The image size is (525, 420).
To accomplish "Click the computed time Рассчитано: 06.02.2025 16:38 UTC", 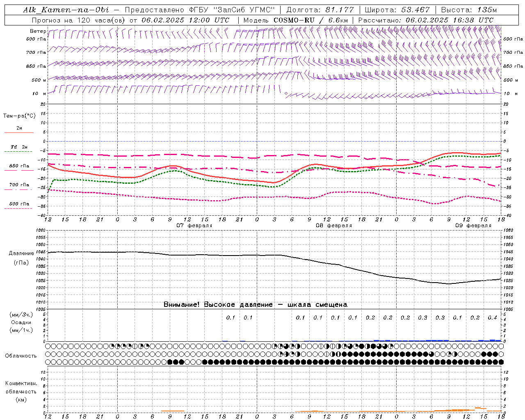I will coord(426,20).
